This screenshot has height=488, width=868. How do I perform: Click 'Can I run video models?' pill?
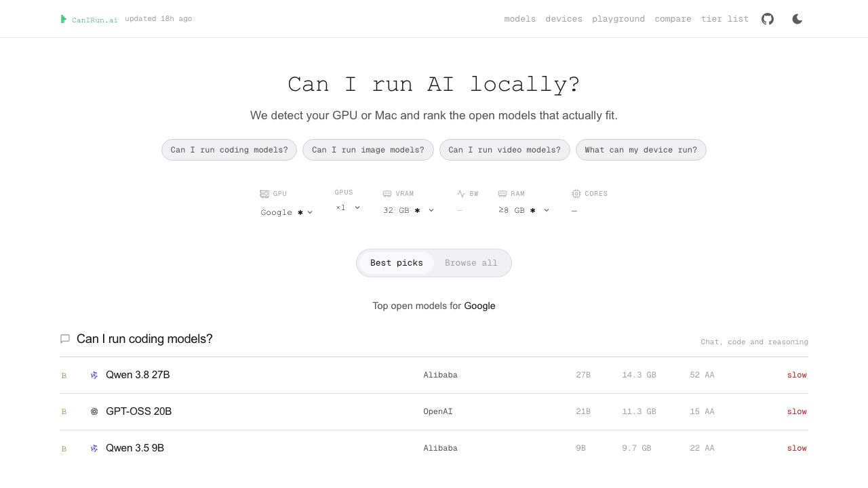pyautogui.click(x=505, y=150)
